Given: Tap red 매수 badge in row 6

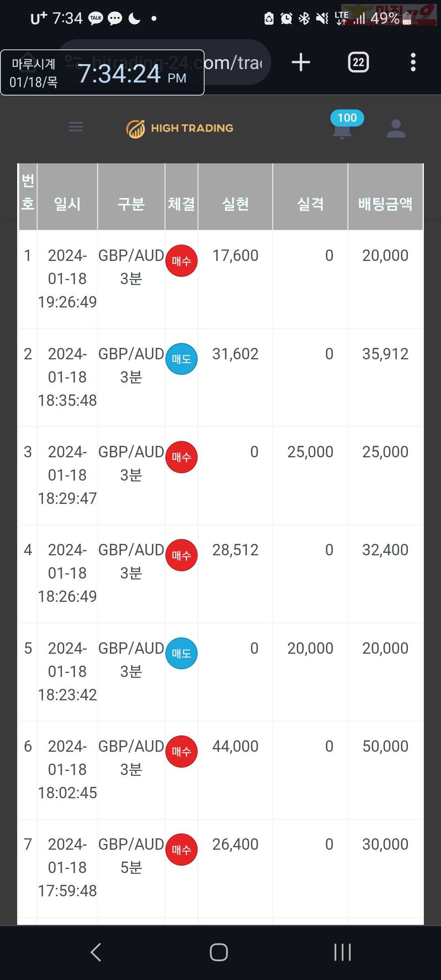Looking at the screenshot, I should (181, 751).
